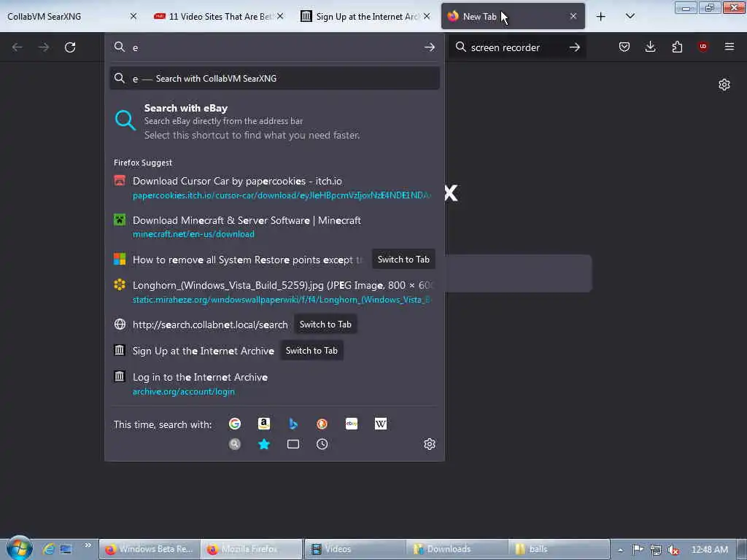This screenshot has height=560, width=747.
Task: Open the uBlock Origin extension icon
Action: tap(703, 47)
